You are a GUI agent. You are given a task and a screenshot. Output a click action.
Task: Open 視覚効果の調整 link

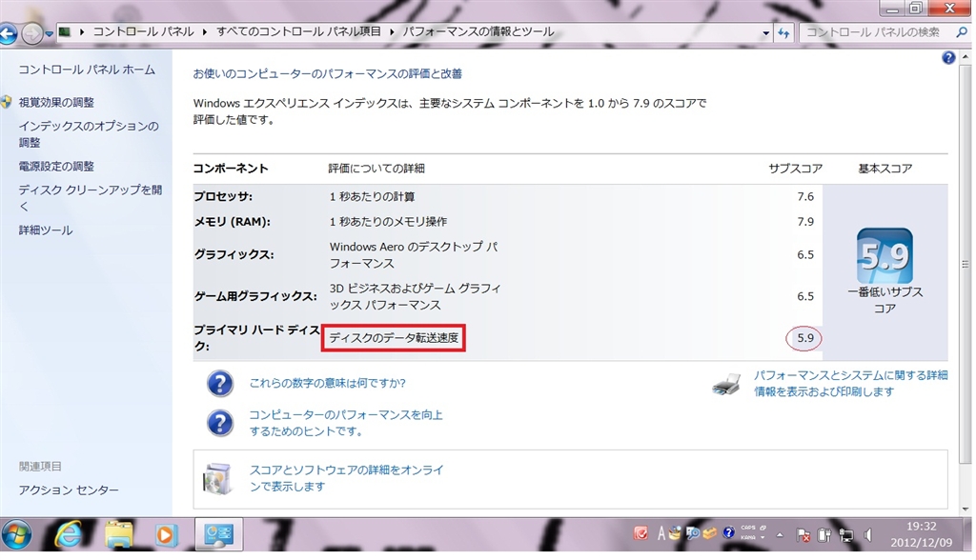pyautogui.click(x=56, y=102)
